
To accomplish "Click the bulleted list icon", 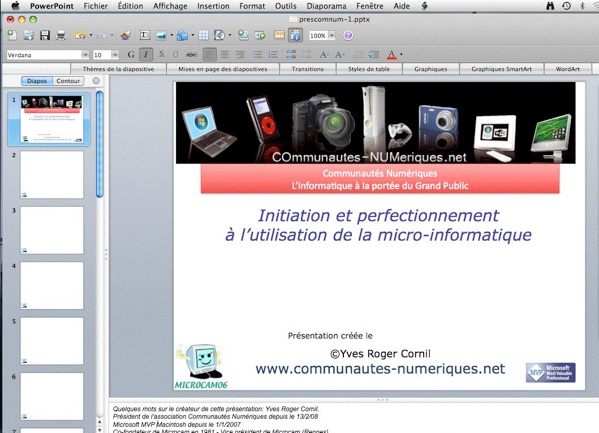I will 258,55.
